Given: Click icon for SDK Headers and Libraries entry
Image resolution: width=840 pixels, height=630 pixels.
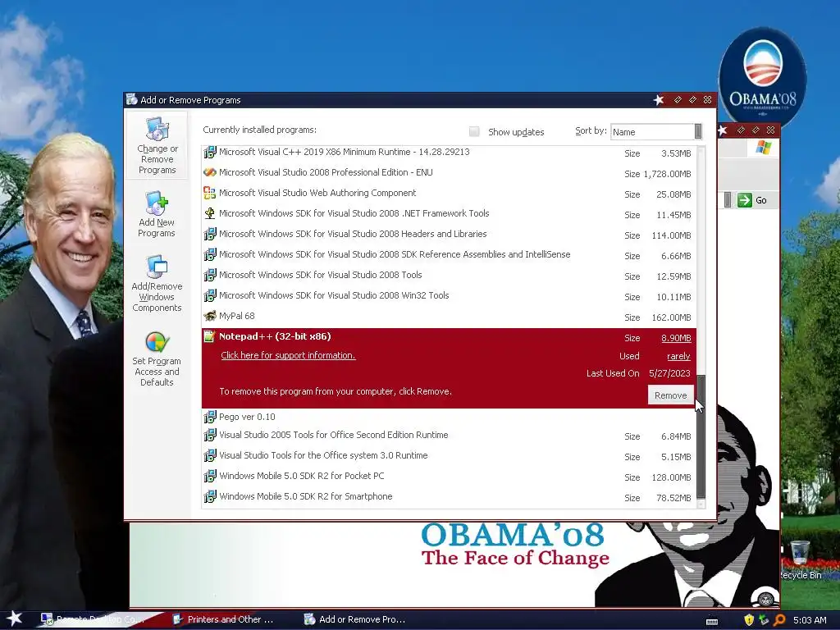Looking at the screenshot, I should pos(210,234).
